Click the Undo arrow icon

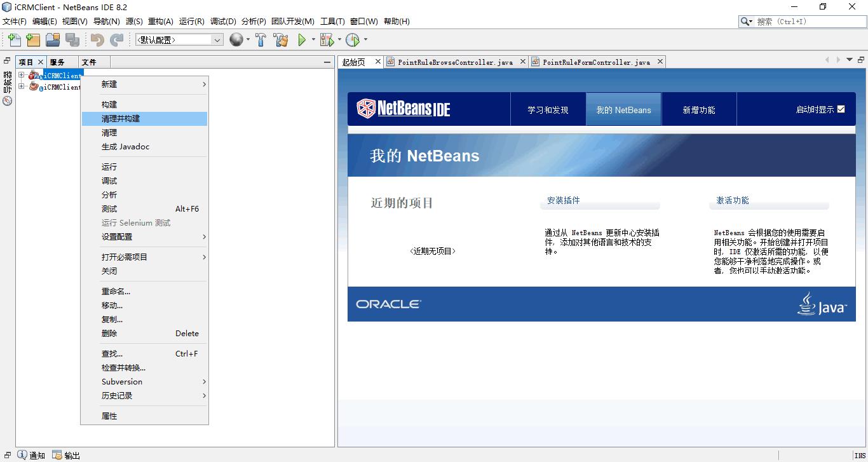point(97,40)
